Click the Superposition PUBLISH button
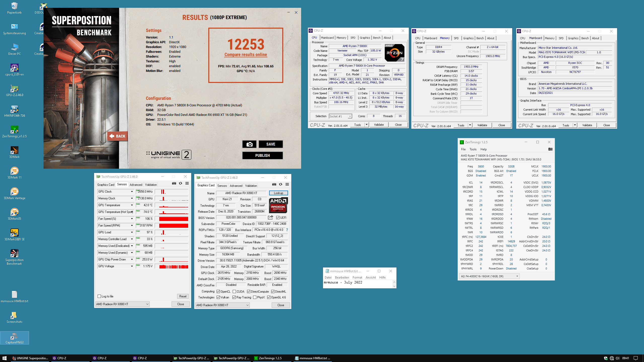The image size is (644, 362). tap(262, 155)
